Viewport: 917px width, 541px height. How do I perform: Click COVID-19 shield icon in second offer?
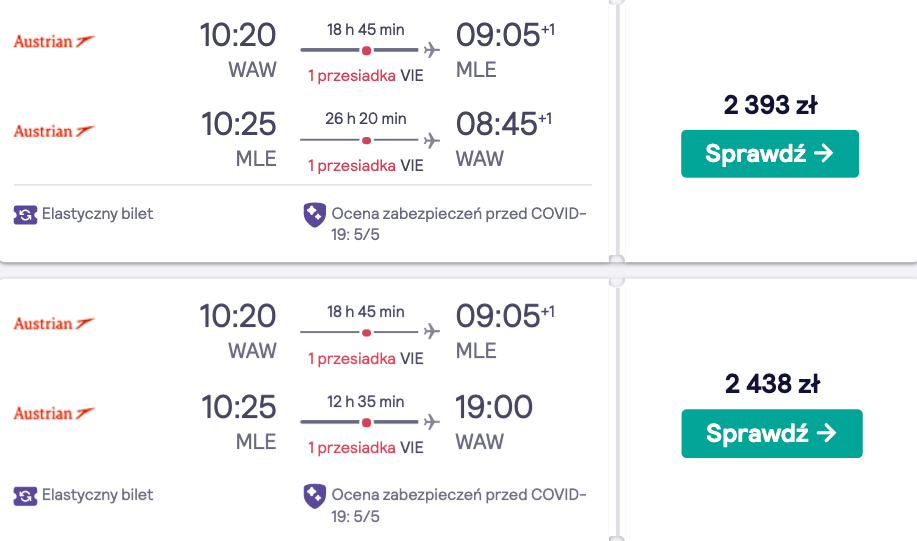click(x=314, y=496)
